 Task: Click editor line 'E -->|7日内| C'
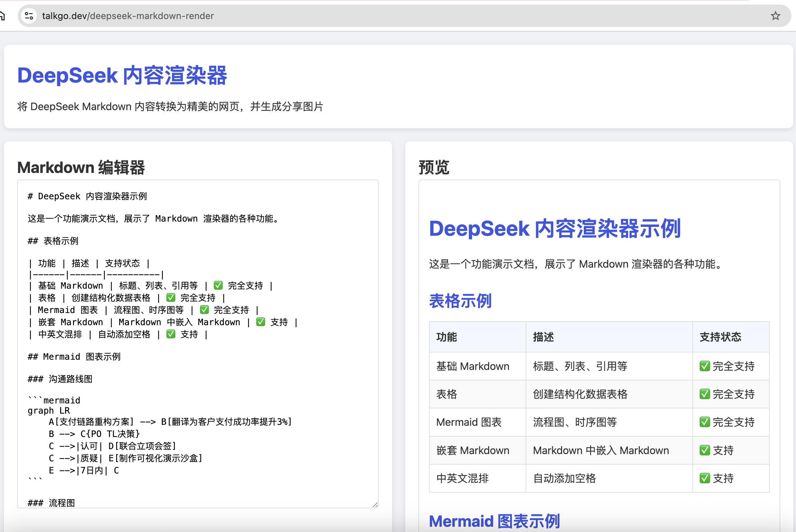click(84, 471)
